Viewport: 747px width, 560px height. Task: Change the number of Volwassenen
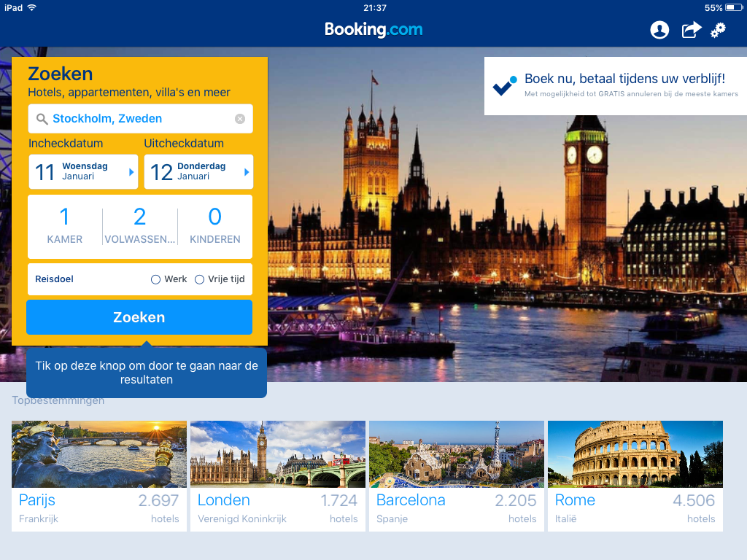(x=139, y=226)
